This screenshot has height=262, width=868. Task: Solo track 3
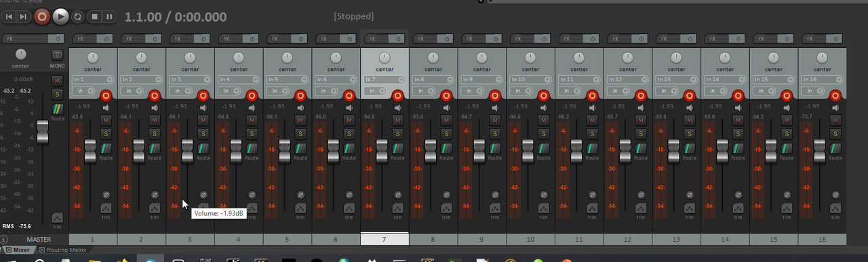(203, 133)
